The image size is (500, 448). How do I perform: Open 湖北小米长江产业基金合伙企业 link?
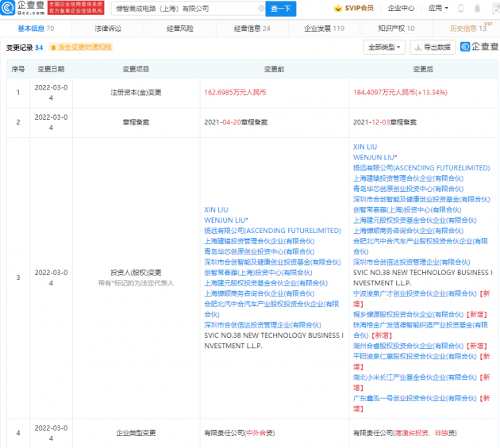[415, 377]
